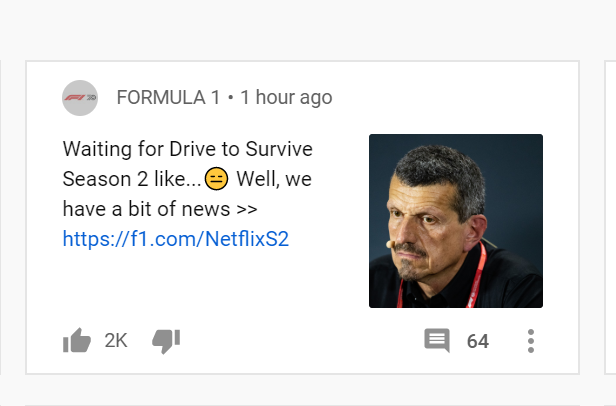Image resolution: width=616 pixels, height=406 pixels.
Task: Click the FORMULA 1 channel avatar
Action: [x=80, y=98]
